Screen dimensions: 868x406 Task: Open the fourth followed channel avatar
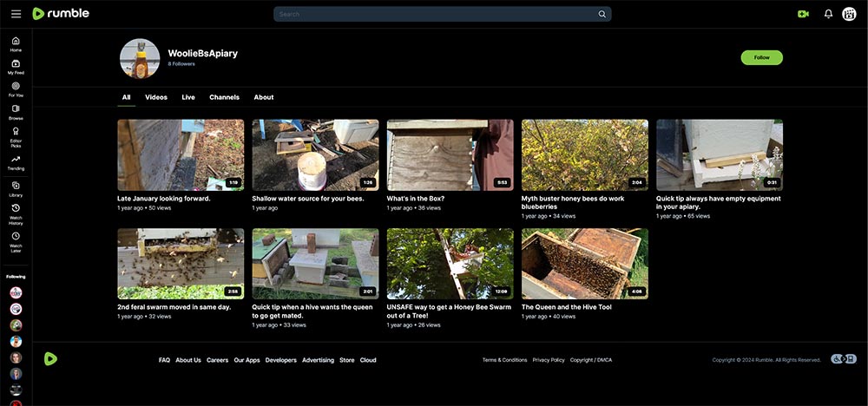pyautogui.click(x=16, y=341)
